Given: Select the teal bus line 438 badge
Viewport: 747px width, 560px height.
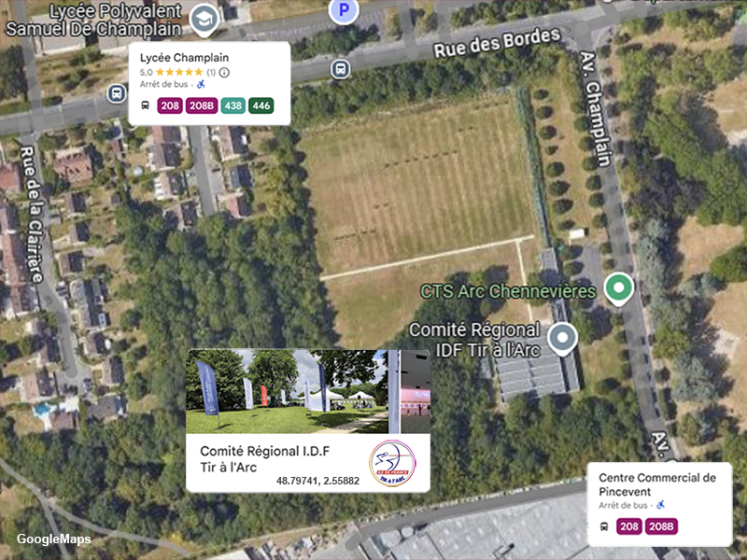Looking at the screenshot, I should coord(233,105).
